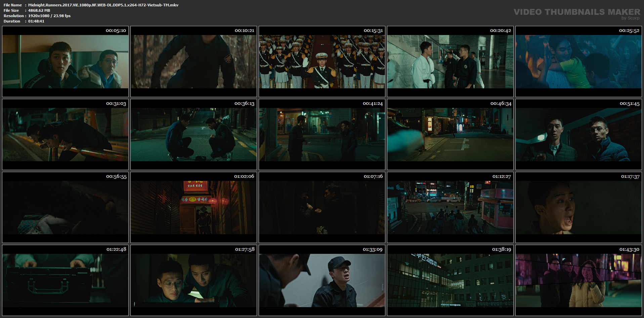Select the thumbnail at 01:07:16
644x318 pixels.
click(322, 207)
